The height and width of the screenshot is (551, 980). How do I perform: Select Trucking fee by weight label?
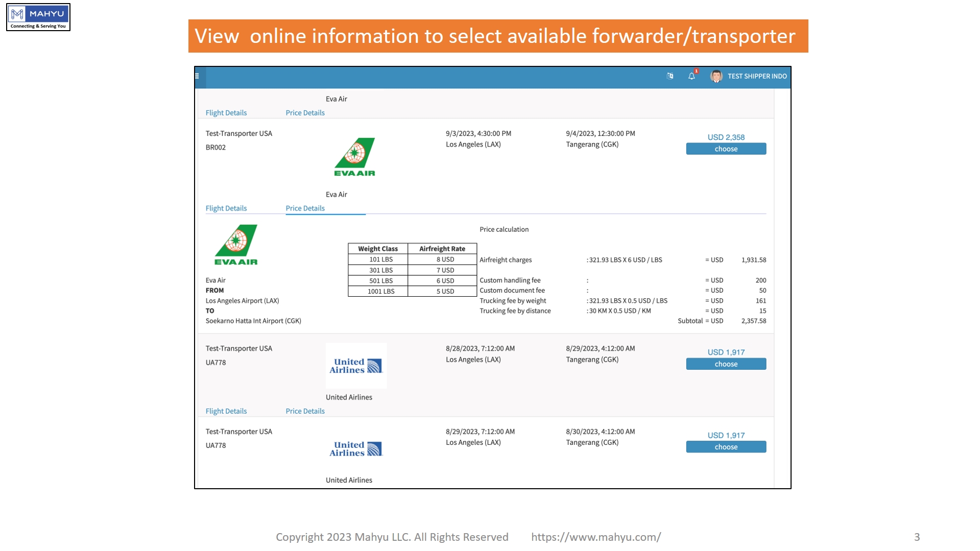(x=513, y=301)
